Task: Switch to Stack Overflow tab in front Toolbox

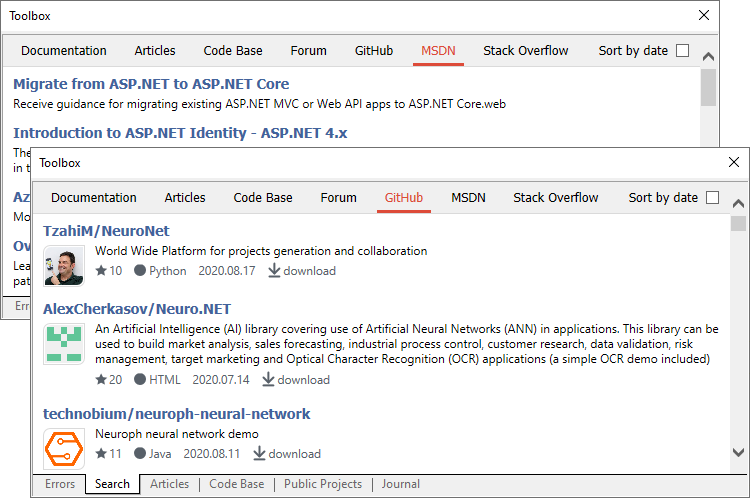Action: [x=556, y=198]
